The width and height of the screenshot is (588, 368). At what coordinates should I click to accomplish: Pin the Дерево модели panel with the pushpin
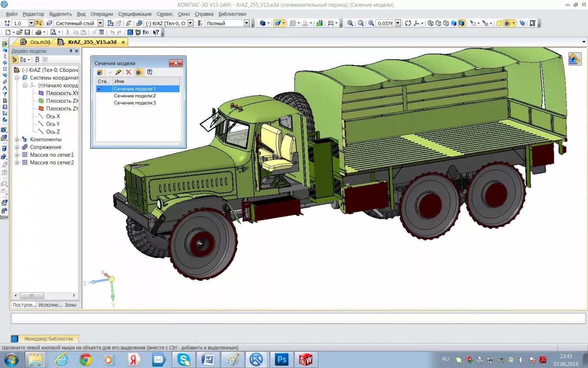71,51
